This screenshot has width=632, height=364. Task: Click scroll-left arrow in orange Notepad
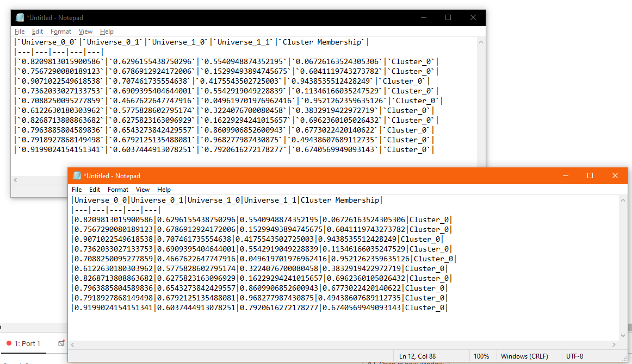coord(72,344)
